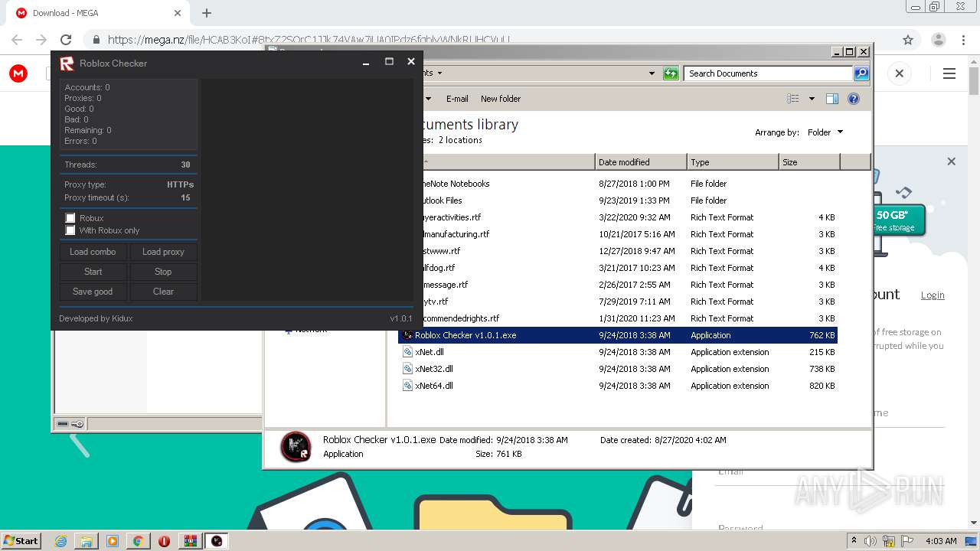Change the proxy type HTTPs value
Screen dimensions: 980x551
[x=180, y=184]
